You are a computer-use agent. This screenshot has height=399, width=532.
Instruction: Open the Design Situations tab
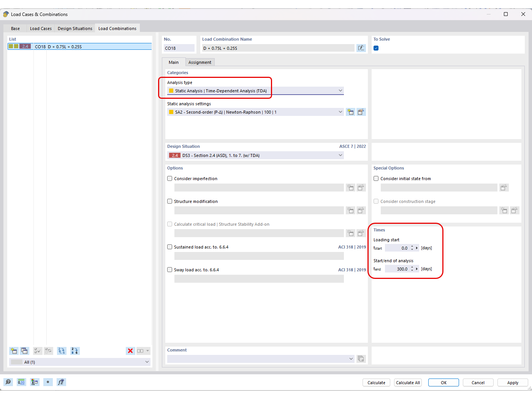tap(75, 28)
